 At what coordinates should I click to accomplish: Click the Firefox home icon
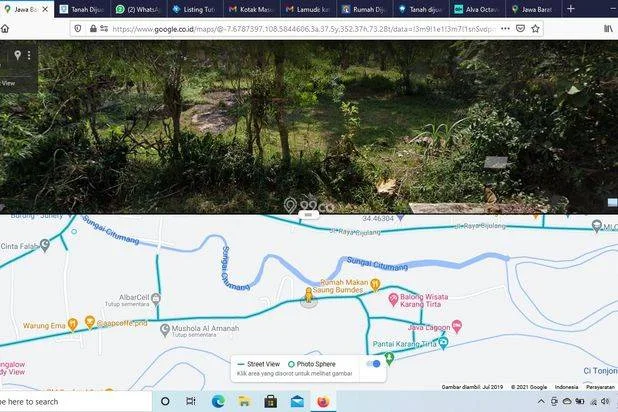(4, 28)
